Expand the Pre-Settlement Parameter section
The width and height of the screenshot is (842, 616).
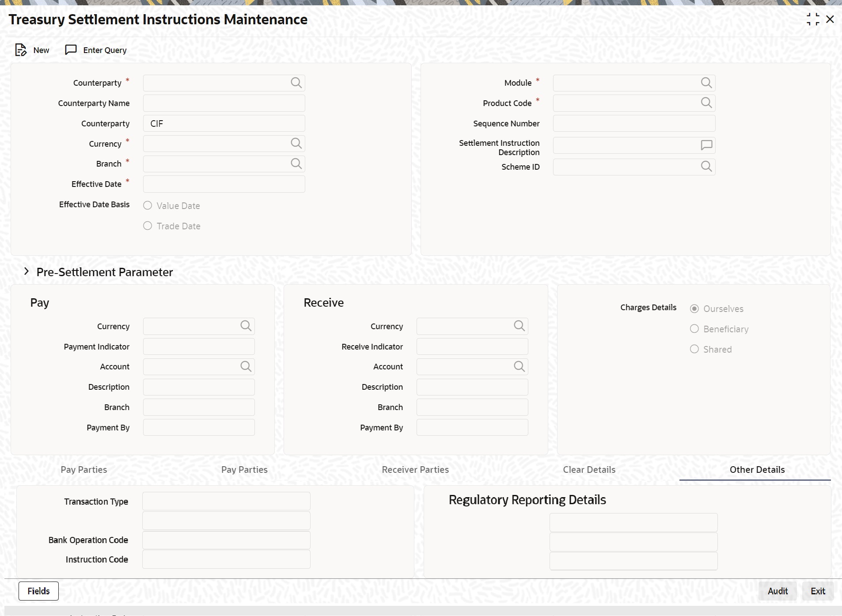pyautogui.click(x=26, y=272)
